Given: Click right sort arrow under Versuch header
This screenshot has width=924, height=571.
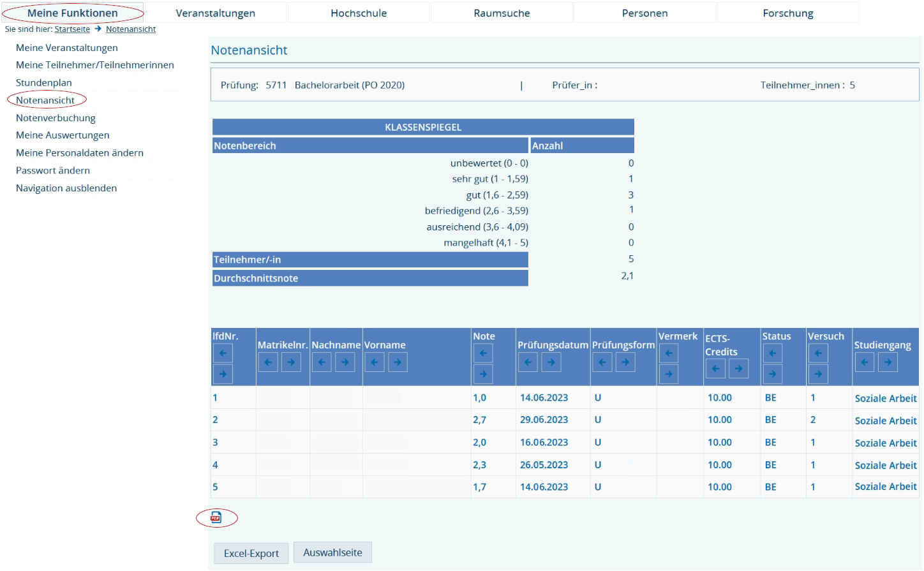Looking at the screenshot, I should click(818, 374).
